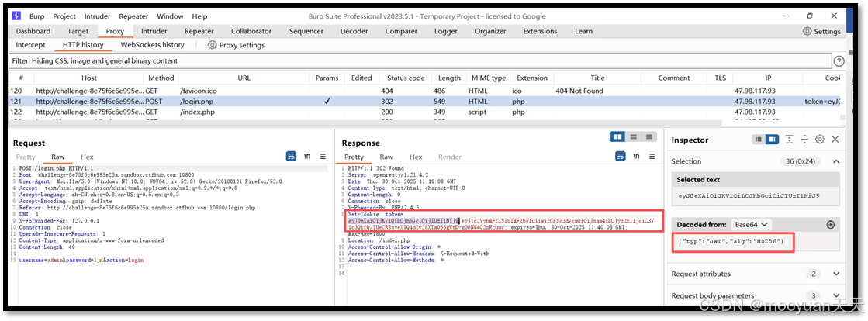Toggle non-printable characters \n in Request panel
The image size is (868, 321).
tap(307, 157)
